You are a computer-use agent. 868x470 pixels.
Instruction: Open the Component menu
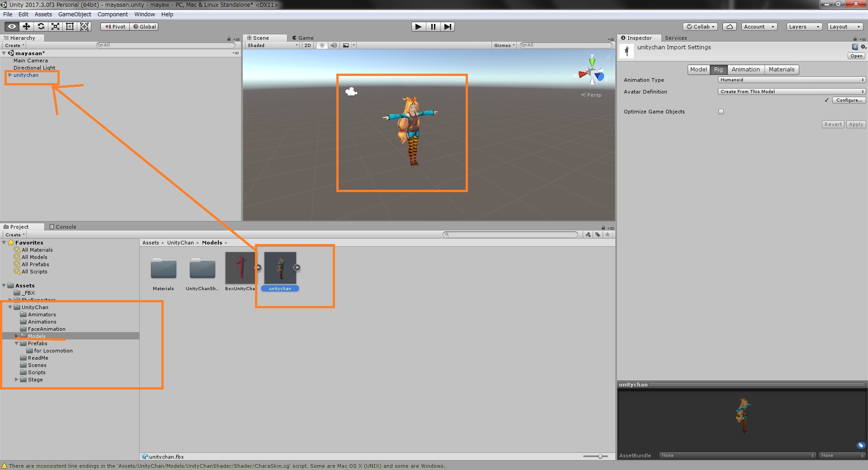point(113,14)
